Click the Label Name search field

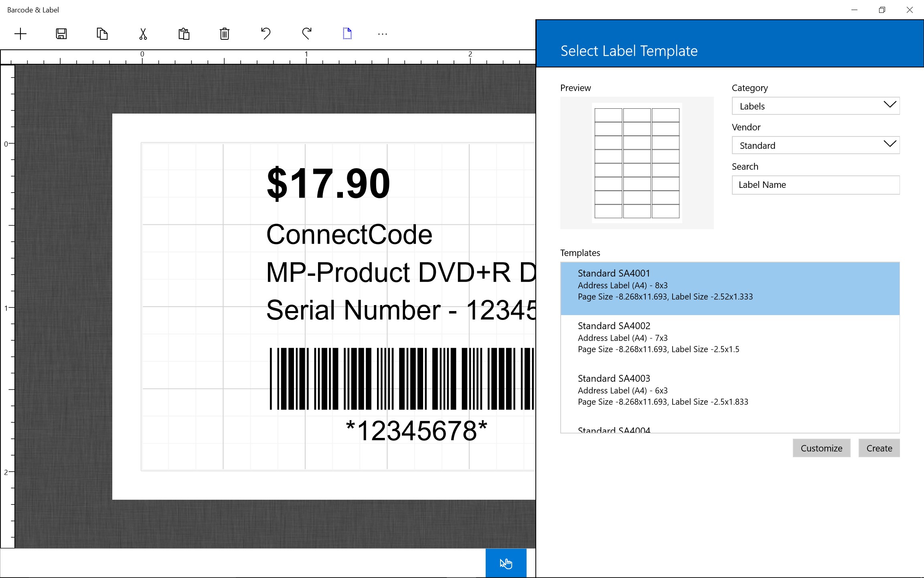coord(815,185)
